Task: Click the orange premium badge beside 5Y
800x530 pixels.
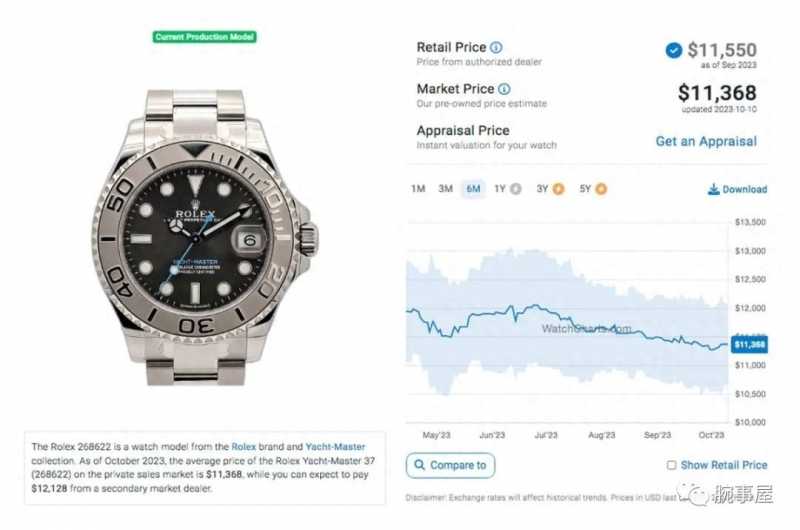Action: pyautogui.click(x=602, y=189)
